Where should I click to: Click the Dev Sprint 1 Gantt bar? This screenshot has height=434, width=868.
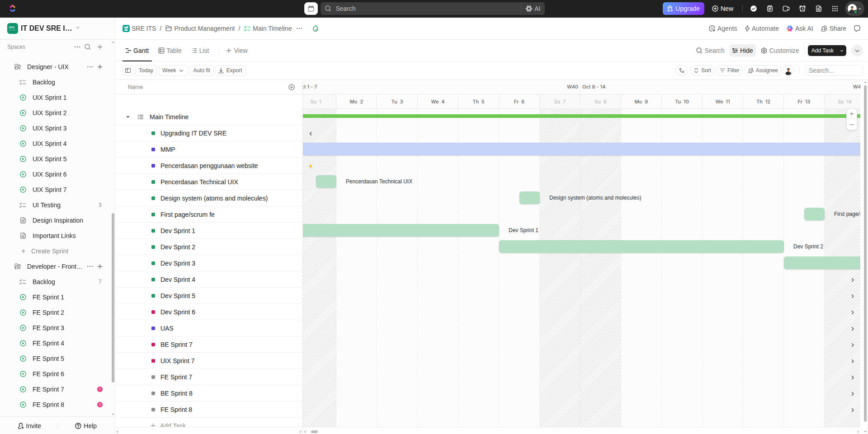point(401,230)
